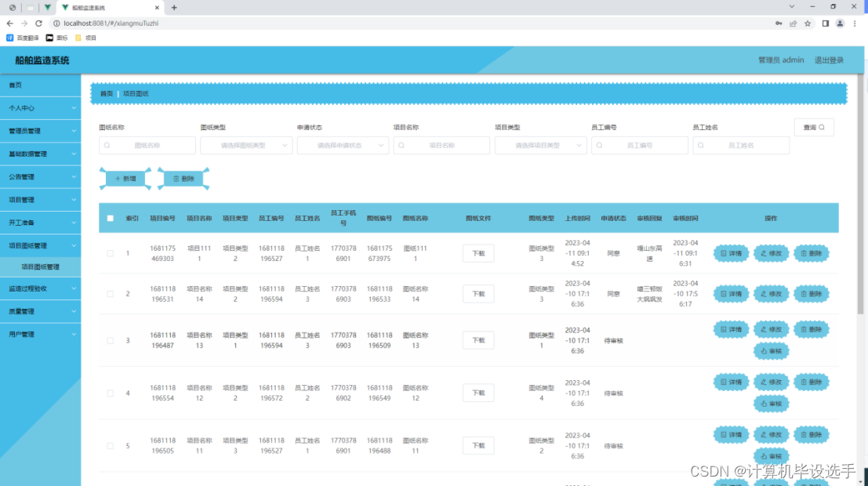Click the password key icon in address bar
This screenshot has width=868, height=486.
pos(779,24)
